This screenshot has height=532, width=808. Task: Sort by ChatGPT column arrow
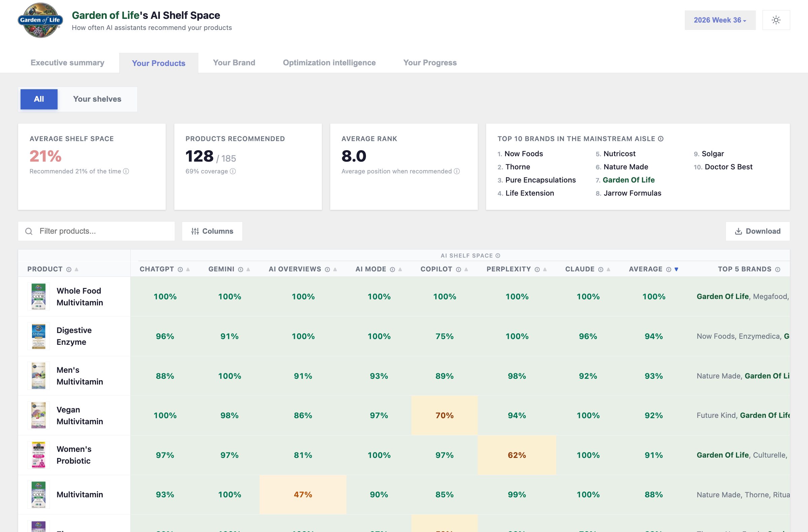pos(188,269)
